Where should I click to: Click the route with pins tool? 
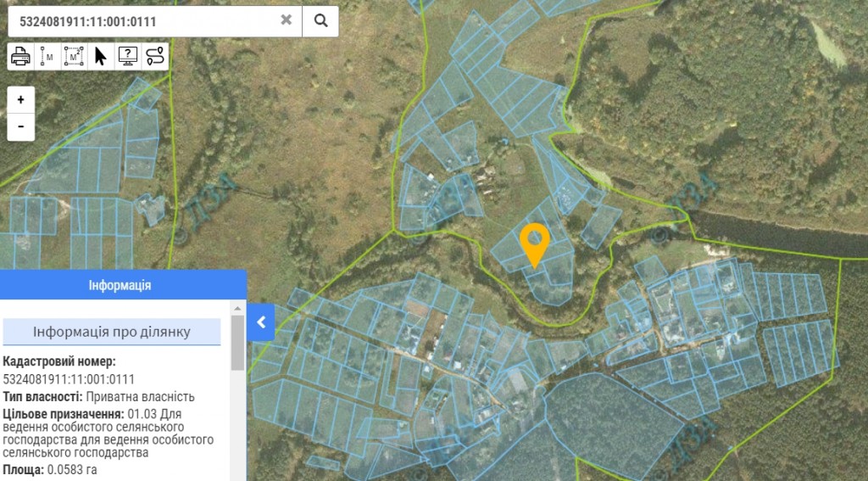click(154, 56)
